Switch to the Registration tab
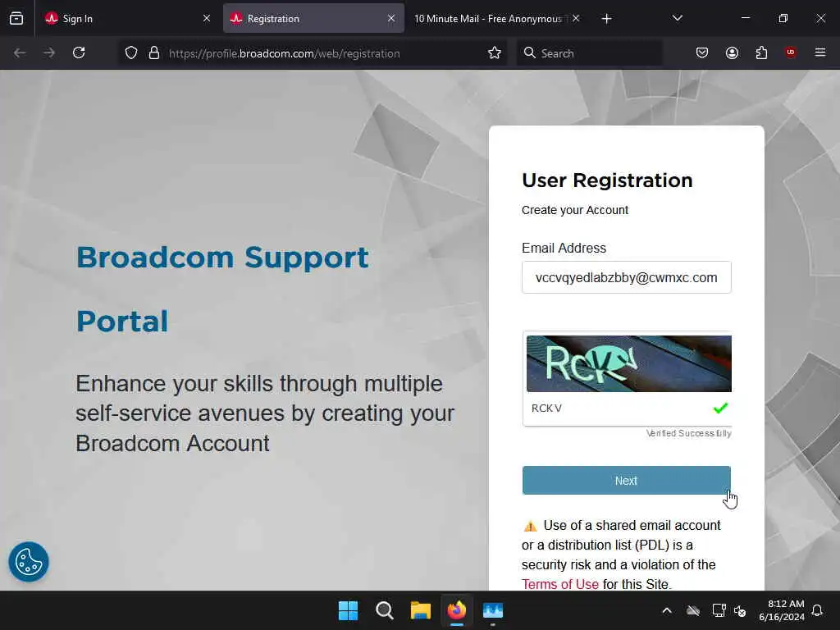Viewport: 840px width, 630px height. tap(313, 19)
